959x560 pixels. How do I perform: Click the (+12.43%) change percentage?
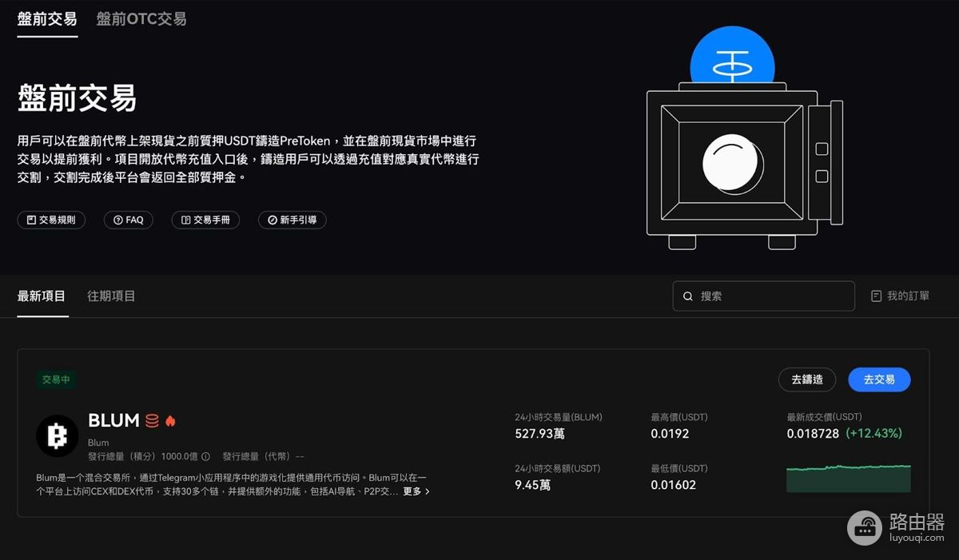(874, 434)
